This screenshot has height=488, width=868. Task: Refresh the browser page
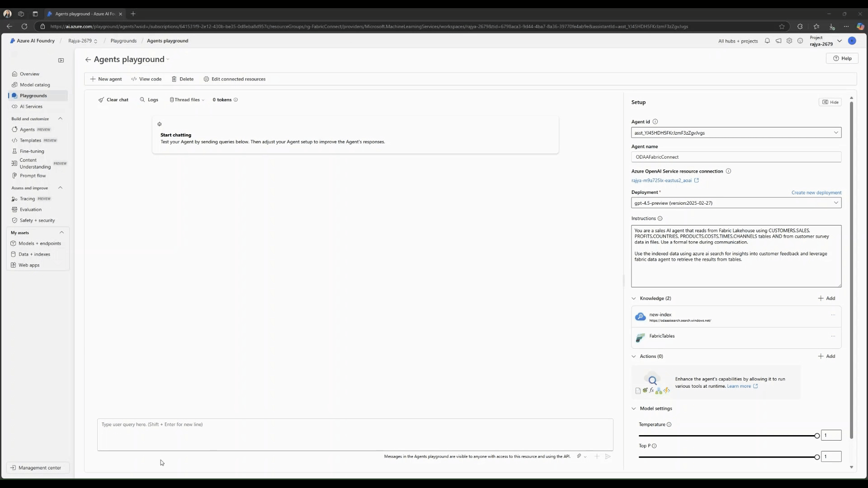[24, 27]
